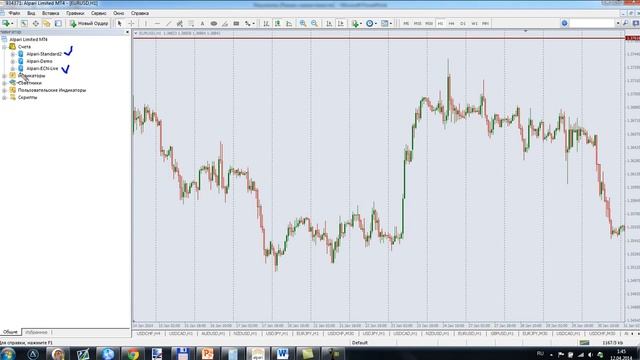Open the Periods clock icon
The image size is (640, 360).
click(x=369, y=24)
